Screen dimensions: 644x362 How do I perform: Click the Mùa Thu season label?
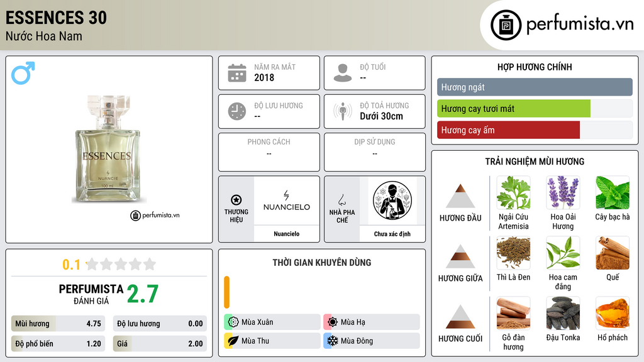[x=255, y=341]
